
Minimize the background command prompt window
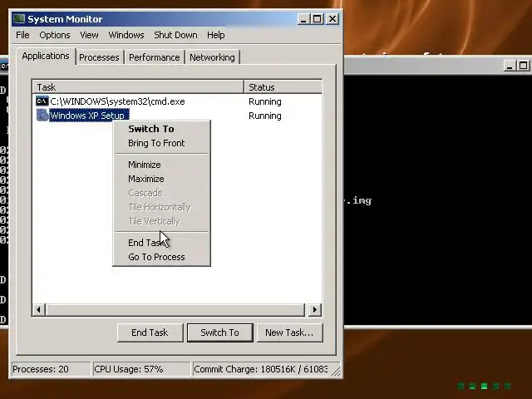pos(510,66)
